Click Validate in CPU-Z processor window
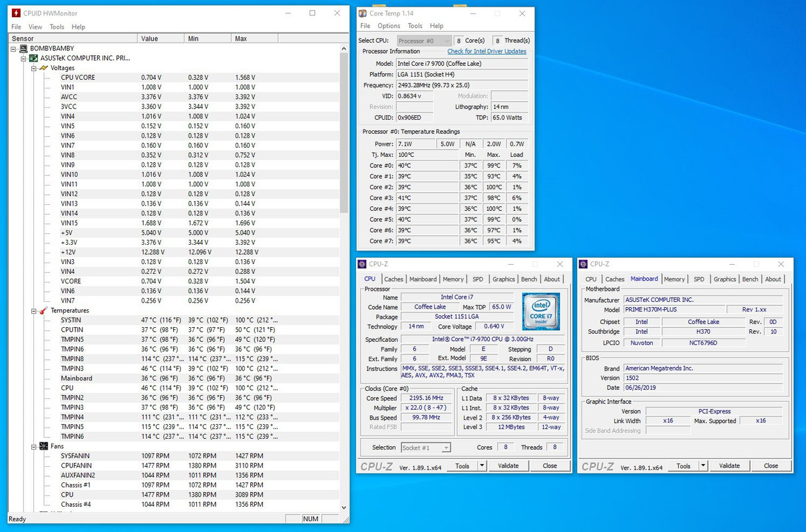This screenshot has height=532, width=806. (508, 465)
